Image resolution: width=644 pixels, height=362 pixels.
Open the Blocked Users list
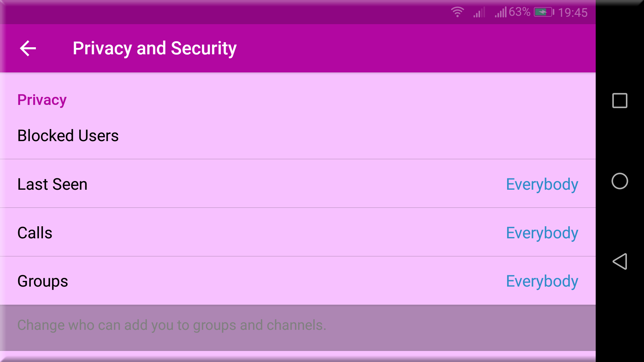tap(68, 135)
